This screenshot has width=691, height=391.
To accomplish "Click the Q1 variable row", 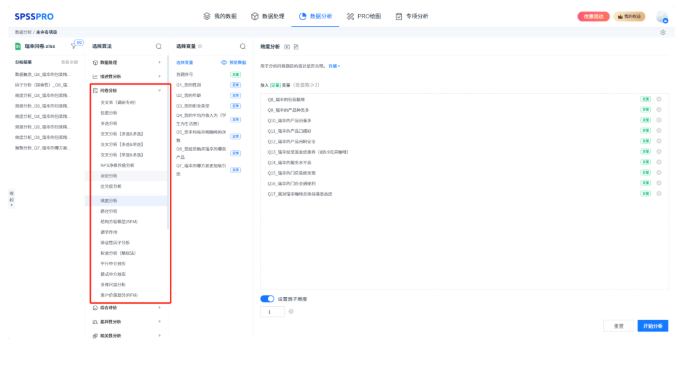I will [209, 85].
